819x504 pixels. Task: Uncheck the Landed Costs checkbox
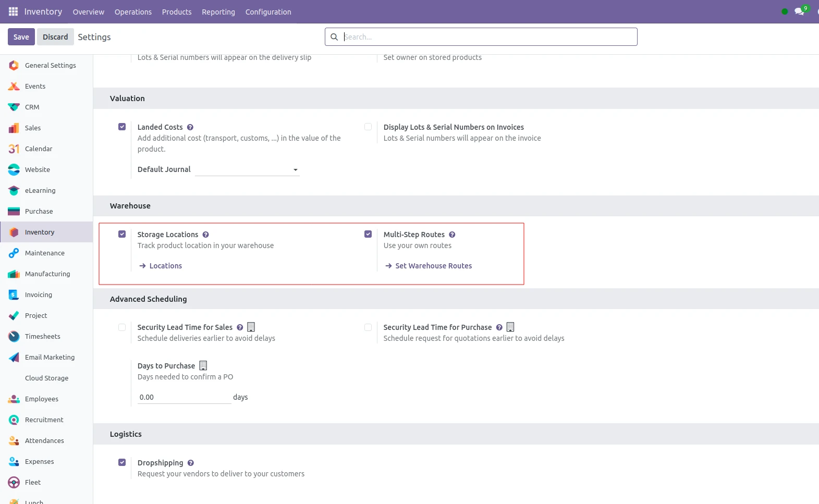click(x=122, y=127)
